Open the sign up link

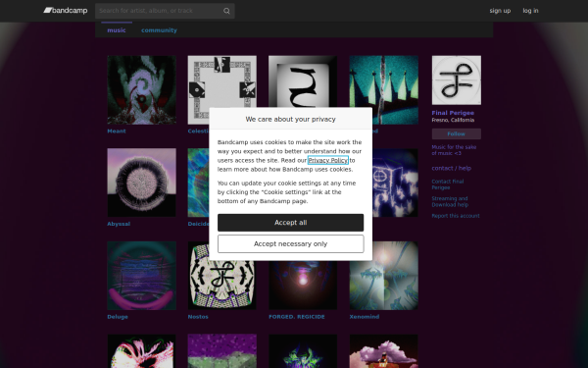[x=500, y=11]
